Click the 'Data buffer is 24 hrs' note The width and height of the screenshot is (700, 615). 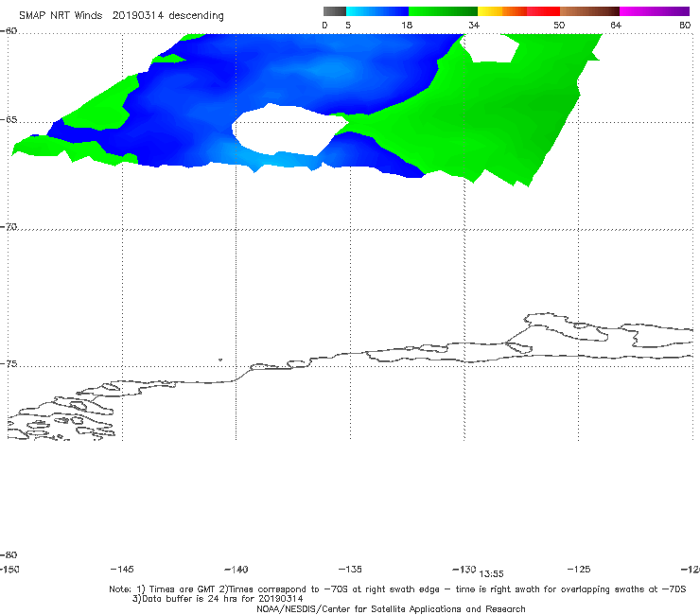pyautogui.click(x=218, y=599)
